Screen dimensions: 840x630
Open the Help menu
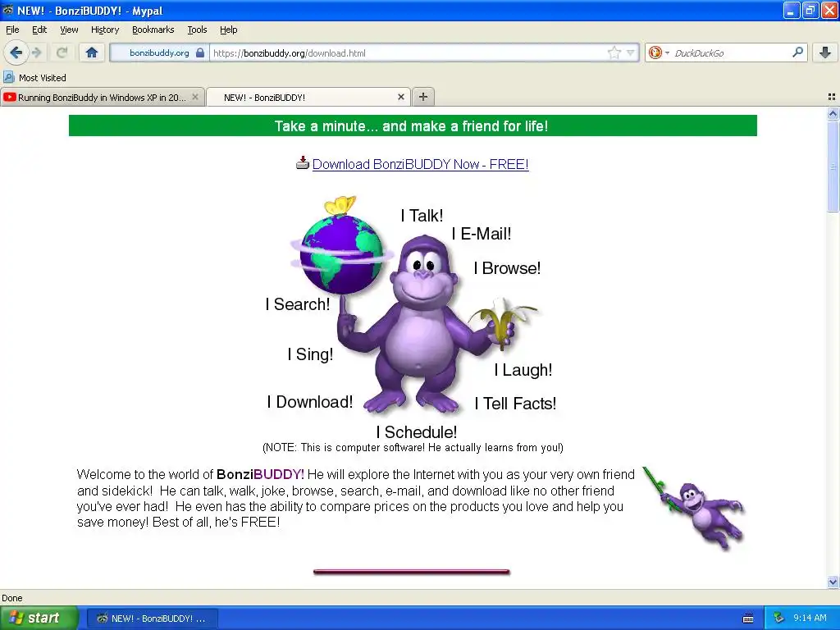(228, 30)
